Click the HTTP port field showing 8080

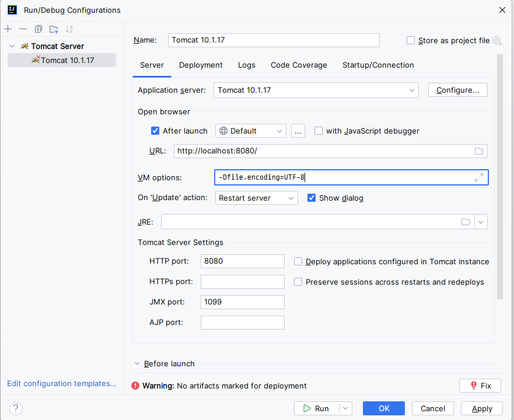point(243,261)
